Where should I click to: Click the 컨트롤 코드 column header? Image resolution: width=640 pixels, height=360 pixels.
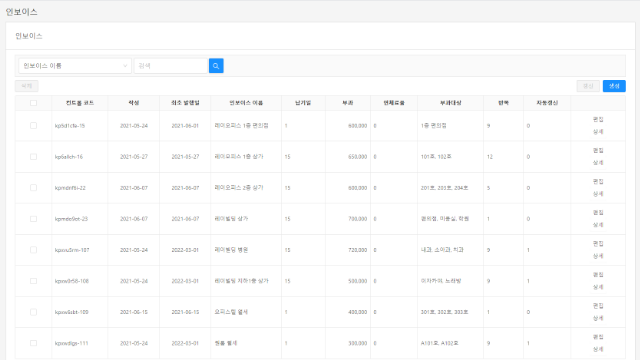tap(80, 103)
